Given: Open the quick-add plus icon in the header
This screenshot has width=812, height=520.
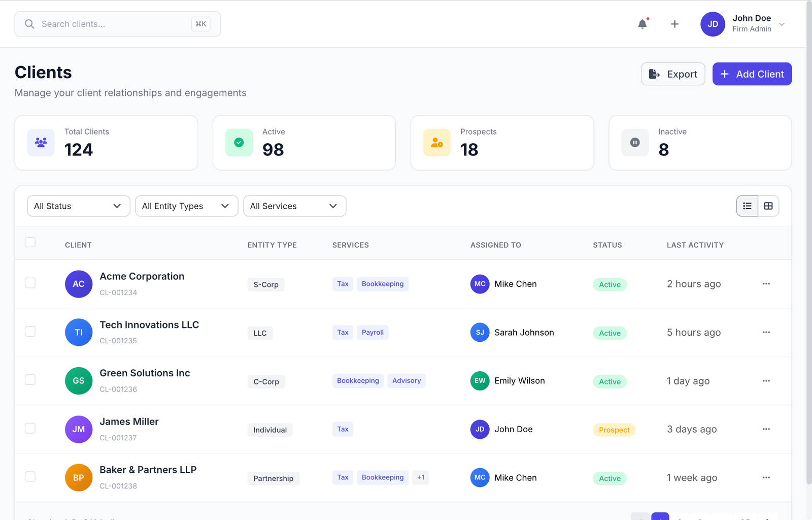Looking at the screenshot, I should click(x=674, y=24).
